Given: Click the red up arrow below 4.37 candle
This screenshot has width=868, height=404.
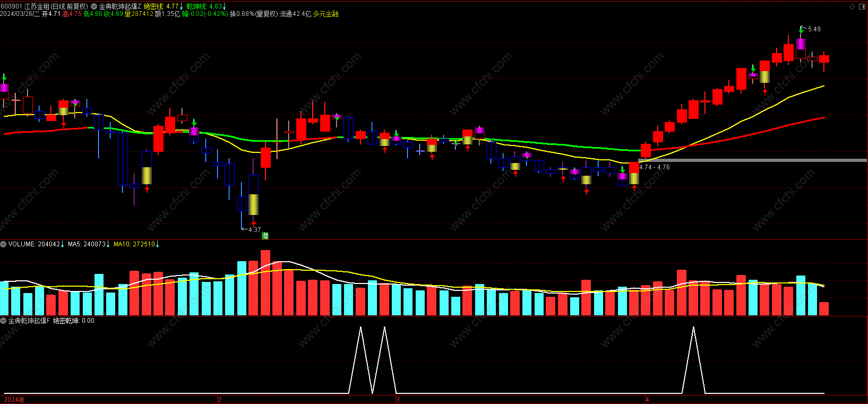Looking at the screenshot, I should pos(253,224).
